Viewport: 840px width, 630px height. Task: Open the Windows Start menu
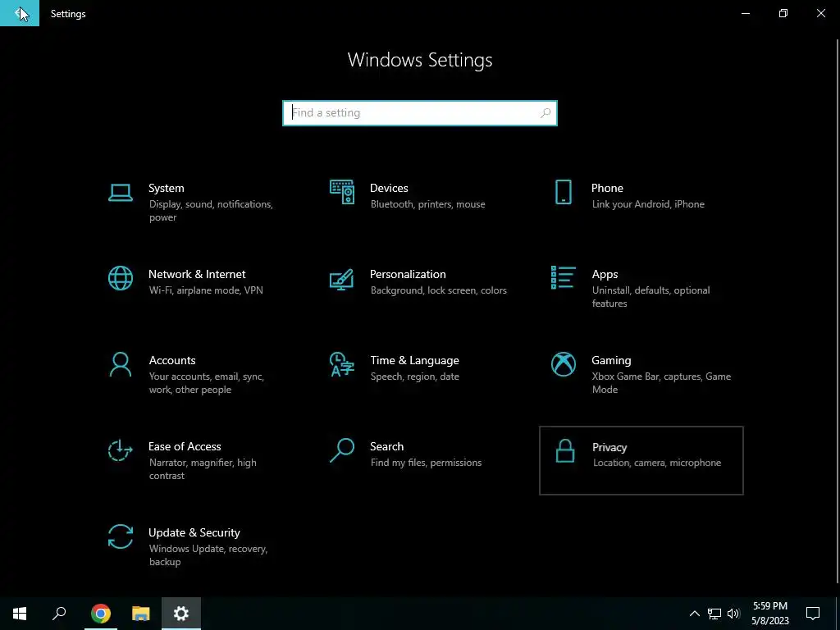click(20, 614)
